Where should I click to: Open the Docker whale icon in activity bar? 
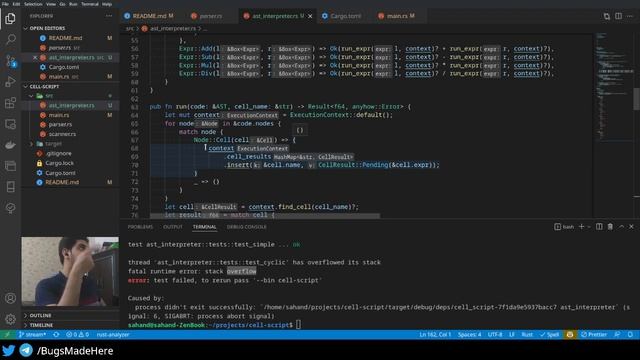click(x=10, y=145)
